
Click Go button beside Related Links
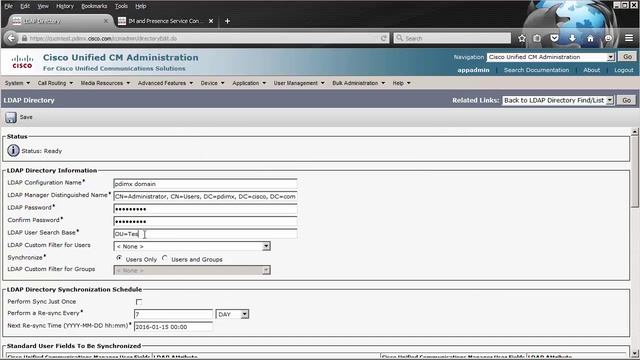627,100
